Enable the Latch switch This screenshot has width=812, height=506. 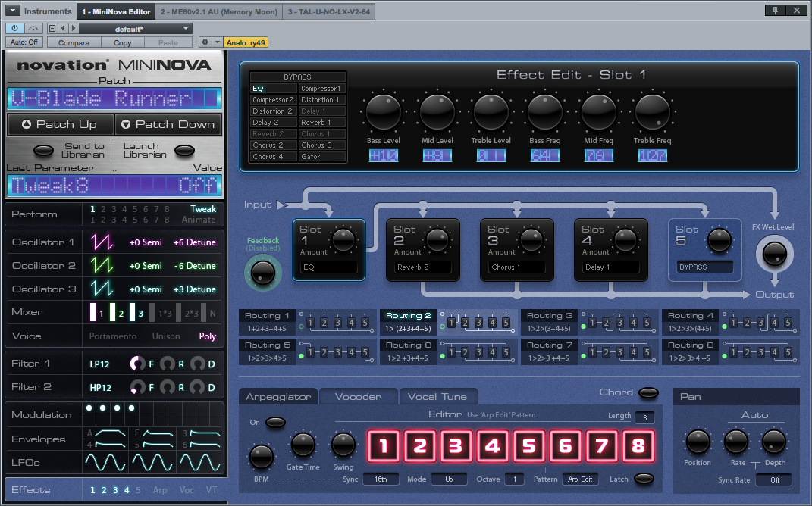pos(644,479)
